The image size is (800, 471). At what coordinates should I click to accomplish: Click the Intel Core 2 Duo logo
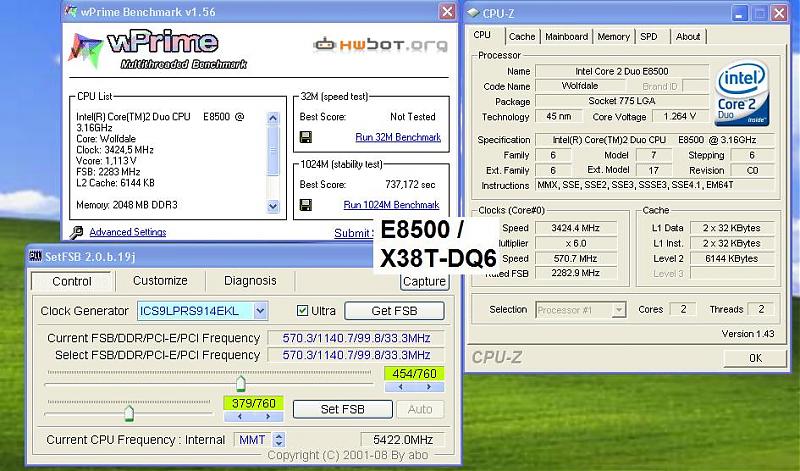tap(742, 93)
